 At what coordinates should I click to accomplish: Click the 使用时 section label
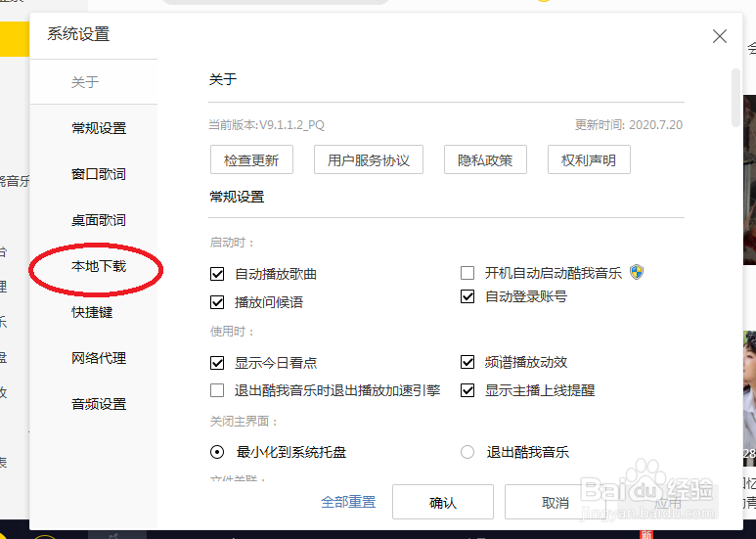[232, 332]
